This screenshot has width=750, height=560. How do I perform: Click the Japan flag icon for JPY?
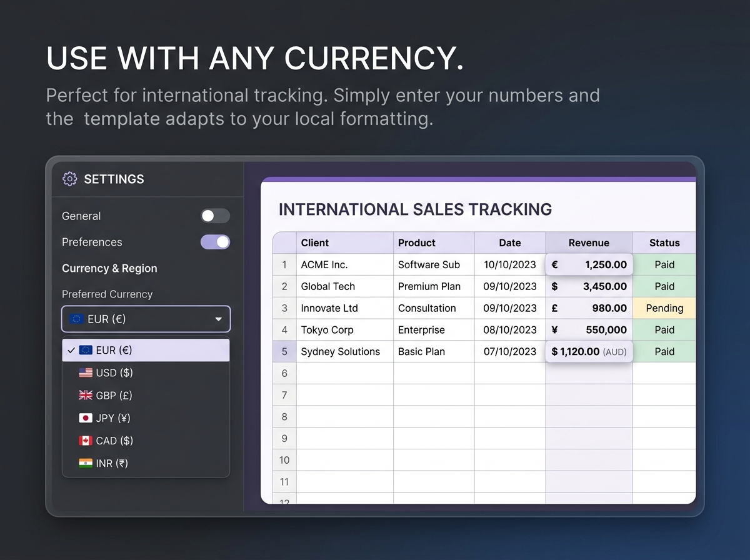(86, 418)
